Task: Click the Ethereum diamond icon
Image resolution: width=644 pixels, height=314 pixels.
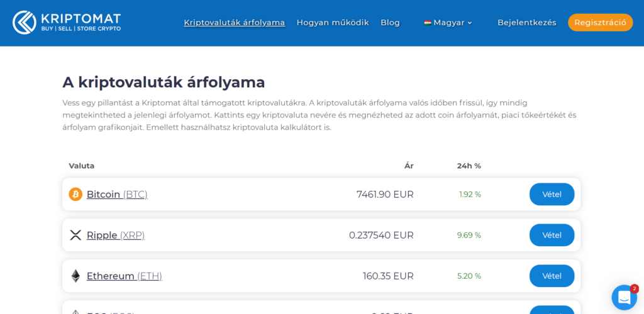Action: [75, 276]
